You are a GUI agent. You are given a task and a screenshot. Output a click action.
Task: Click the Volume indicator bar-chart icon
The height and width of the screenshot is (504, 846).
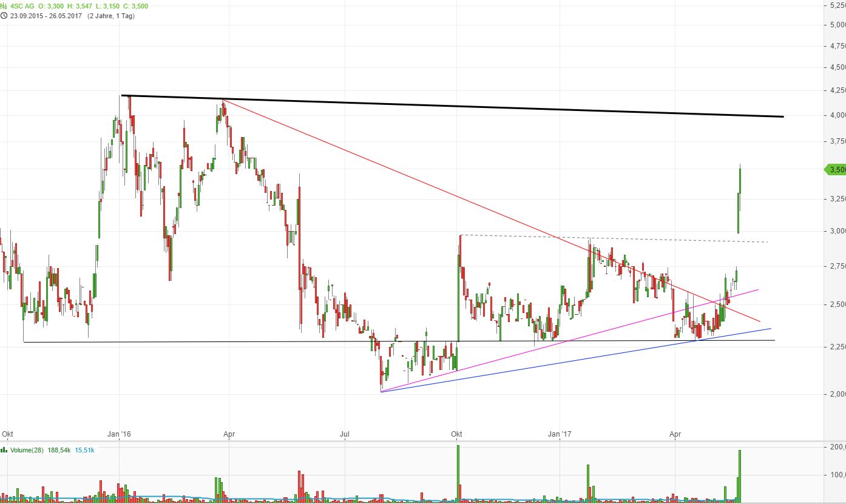tap(4, 450)
